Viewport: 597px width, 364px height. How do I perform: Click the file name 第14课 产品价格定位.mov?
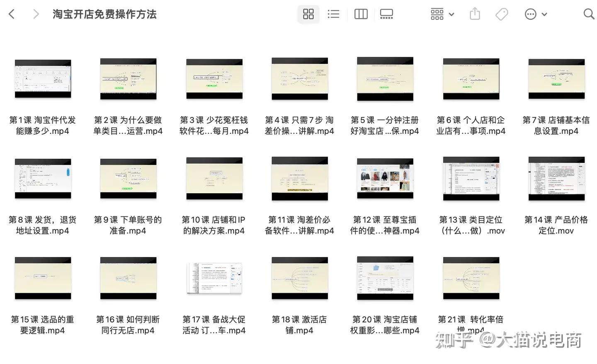[x=556, y=225]
